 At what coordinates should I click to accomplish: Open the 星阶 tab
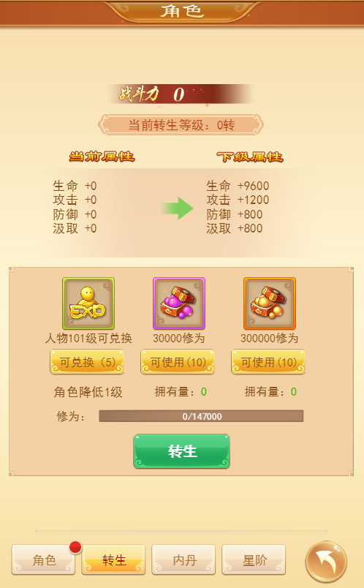click(x=254, y=560)
